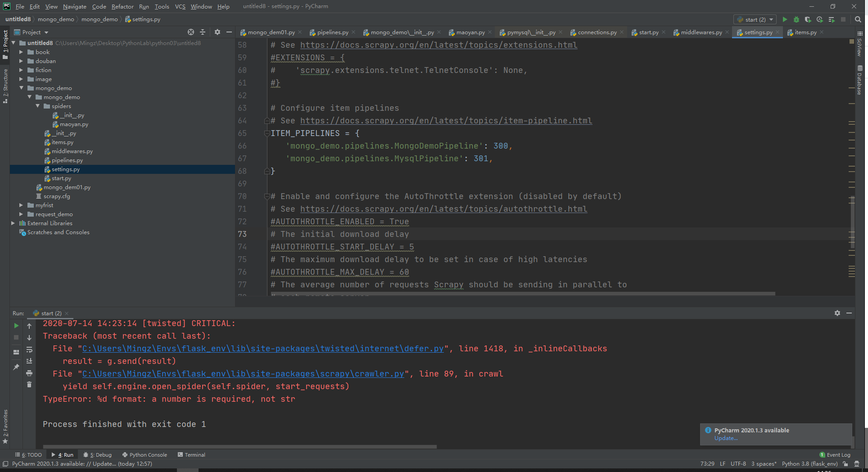This screenshot has width=868, height=472.
Task: Open Event Log in status bar
Action: pyautogui.click(x=835, y=455)
